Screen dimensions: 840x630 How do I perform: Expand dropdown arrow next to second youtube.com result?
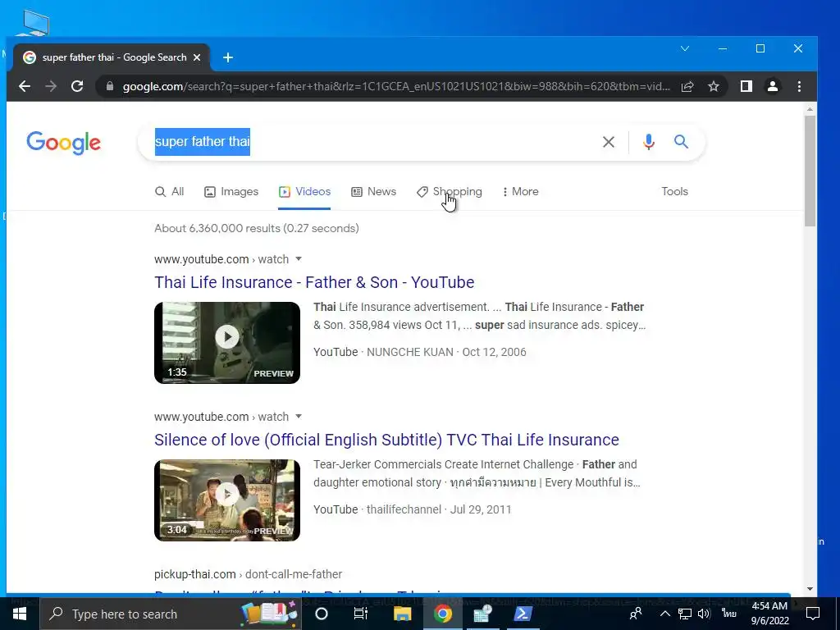[299, 416]
